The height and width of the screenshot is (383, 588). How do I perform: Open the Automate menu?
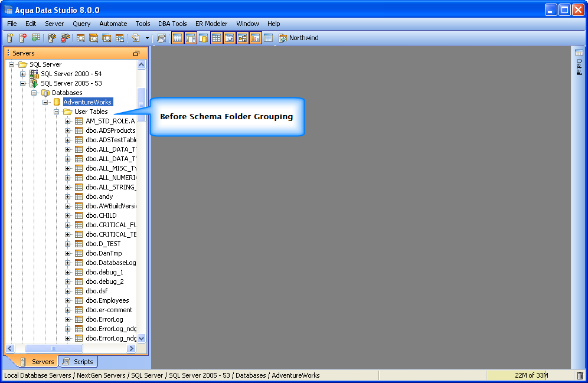pos(113,24)
